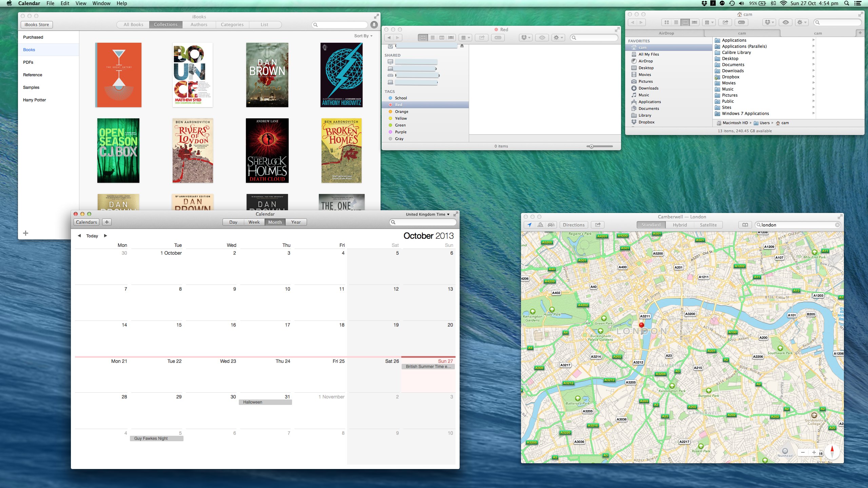This screenshot has width=868, height=488.
Task: Click compass icon on the map
Action: (832, 451)
